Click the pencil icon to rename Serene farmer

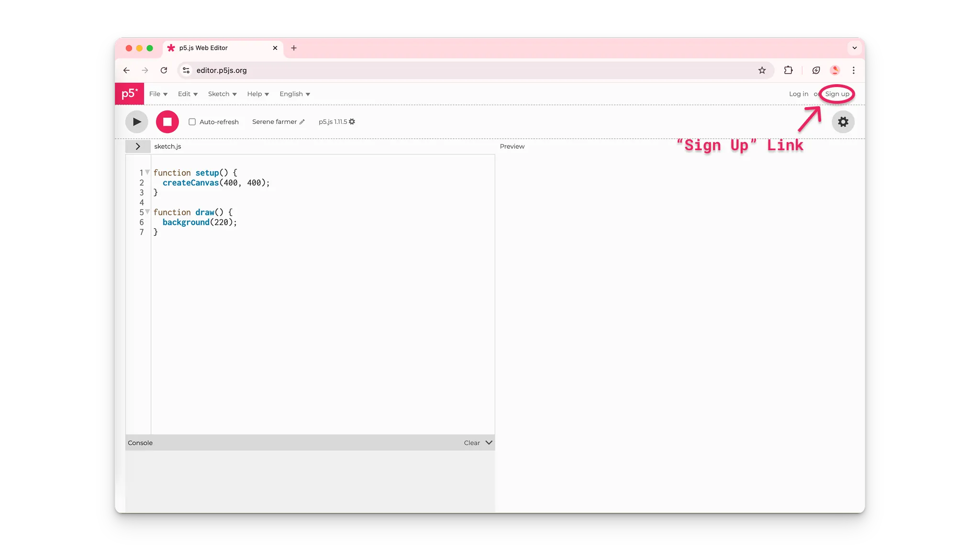point(301,122)
